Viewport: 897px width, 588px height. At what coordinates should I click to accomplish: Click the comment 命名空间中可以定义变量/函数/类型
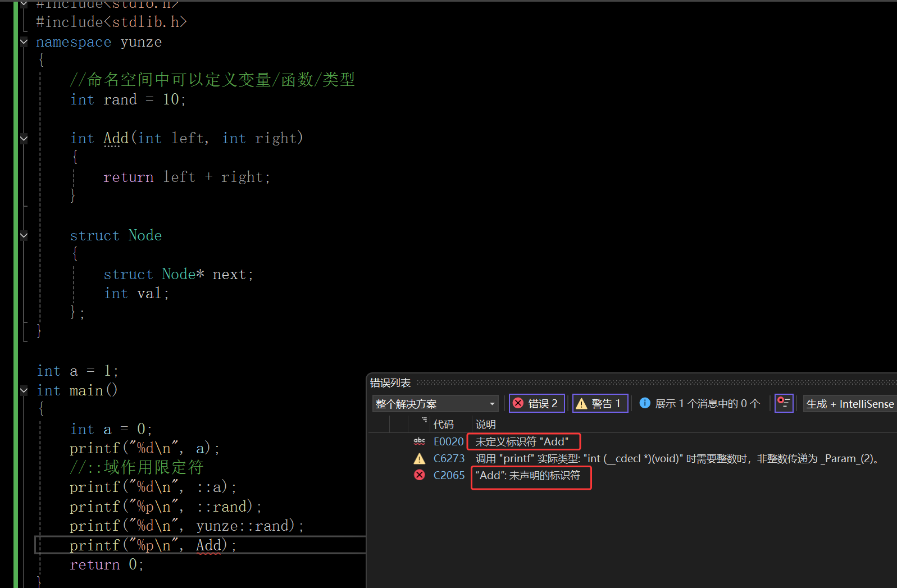[x=212, y=80]
